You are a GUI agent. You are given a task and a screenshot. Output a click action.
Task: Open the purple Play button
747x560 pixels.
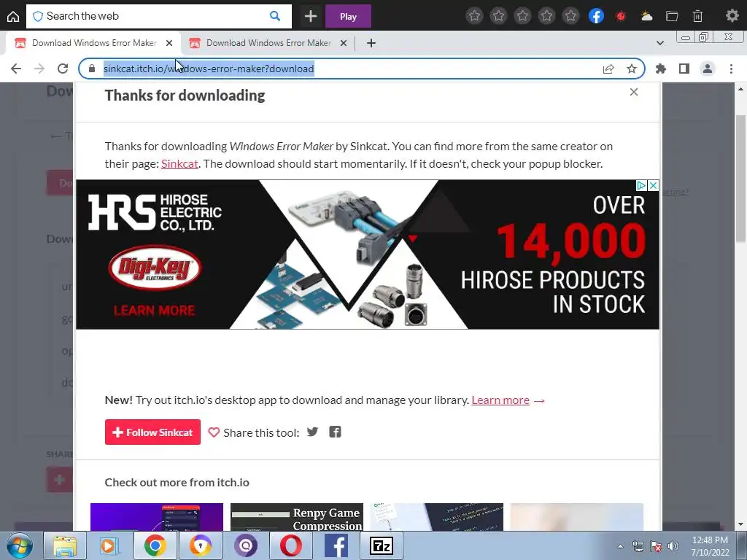point(348,17)
